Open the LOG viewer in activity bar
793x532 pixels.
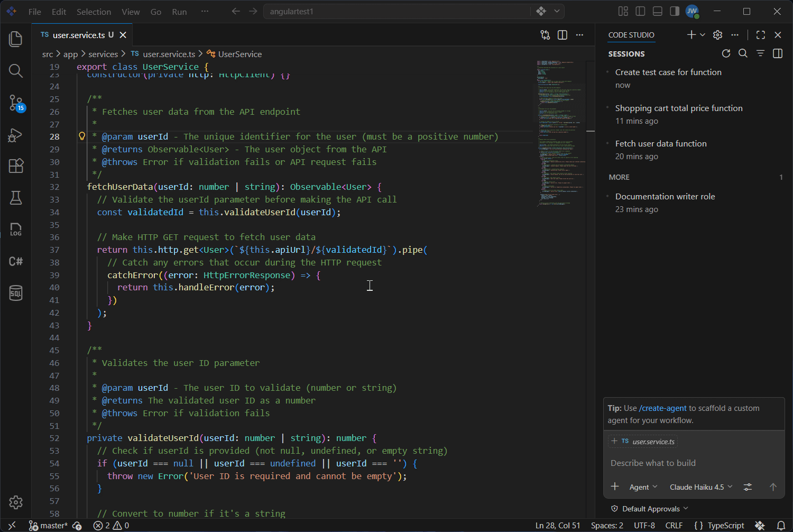[16, 230]
